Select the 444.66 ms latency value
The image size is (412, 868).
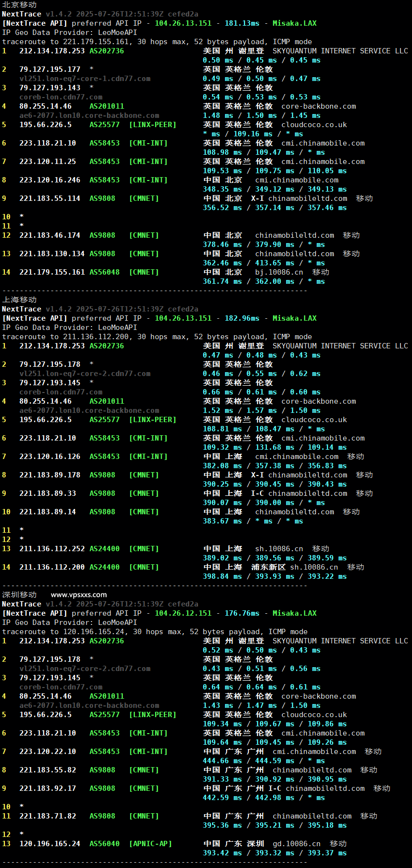[222, 761]
